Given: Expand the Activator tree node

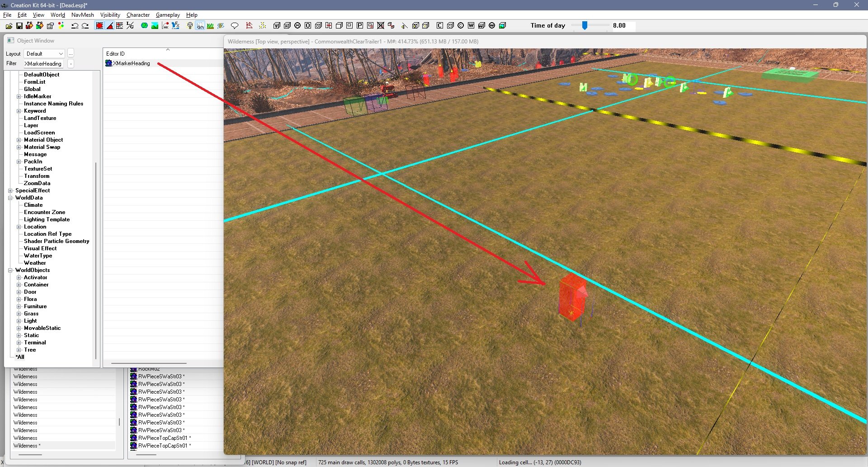Looking at the screenshot, I should coord(19,277).
